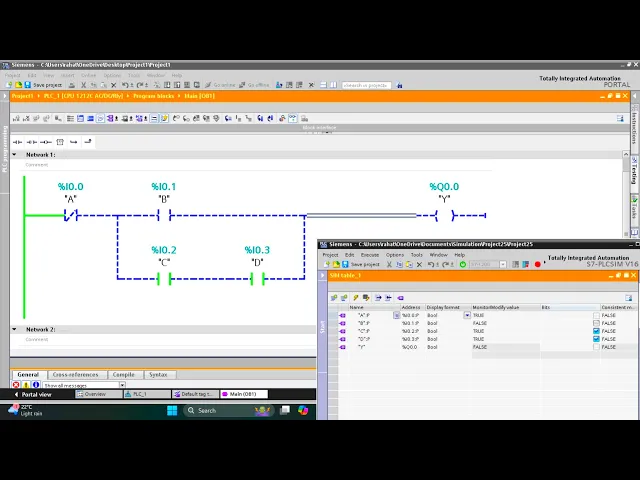Insert a normally open contact from favorites
Viewport: 640px width, 480px height.
[18, 142]
